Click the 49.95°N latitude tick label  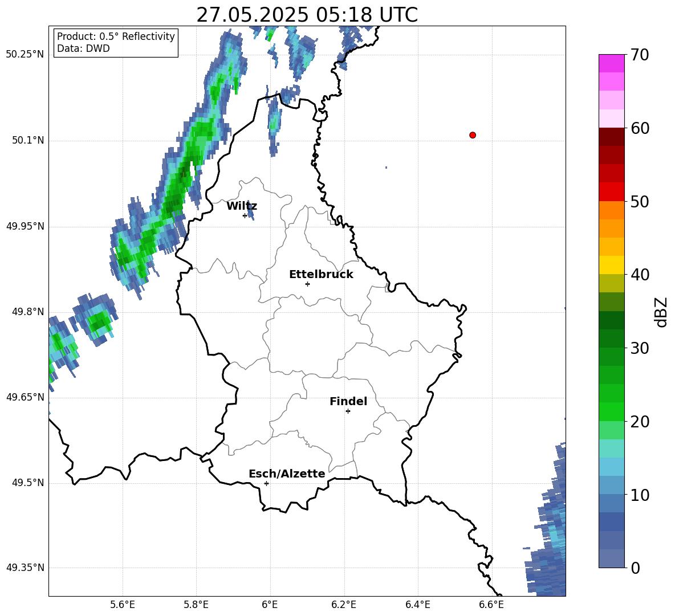click(x=25, y=226)
